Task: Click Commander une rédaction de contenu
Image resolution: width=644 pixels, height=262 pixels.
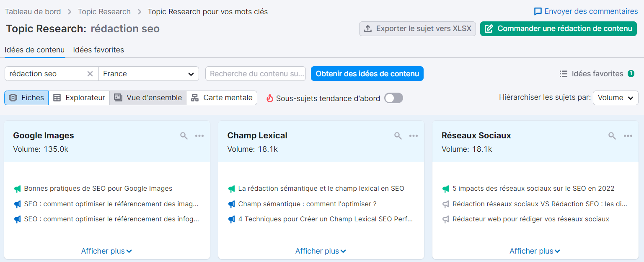Action: click(x=559, y=29)
